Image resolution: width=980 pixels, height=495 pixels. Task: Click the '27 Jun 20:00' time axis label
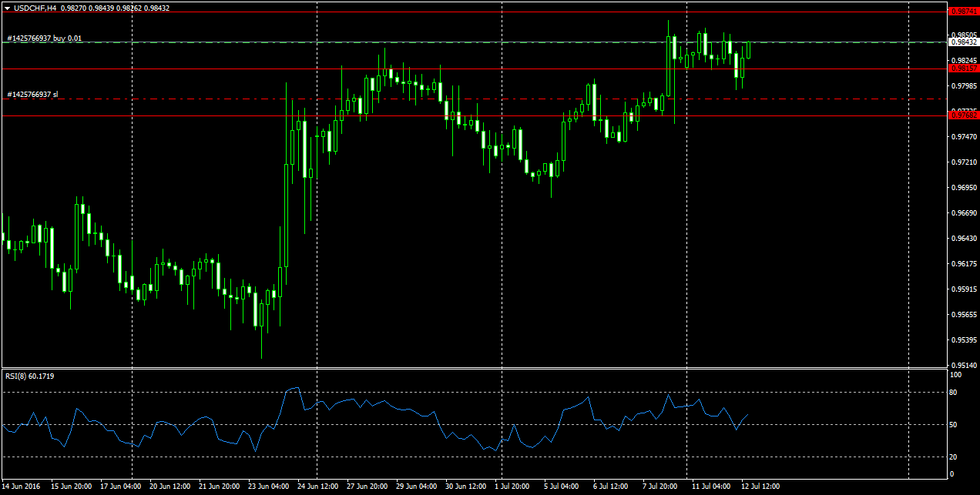point(368,487)
